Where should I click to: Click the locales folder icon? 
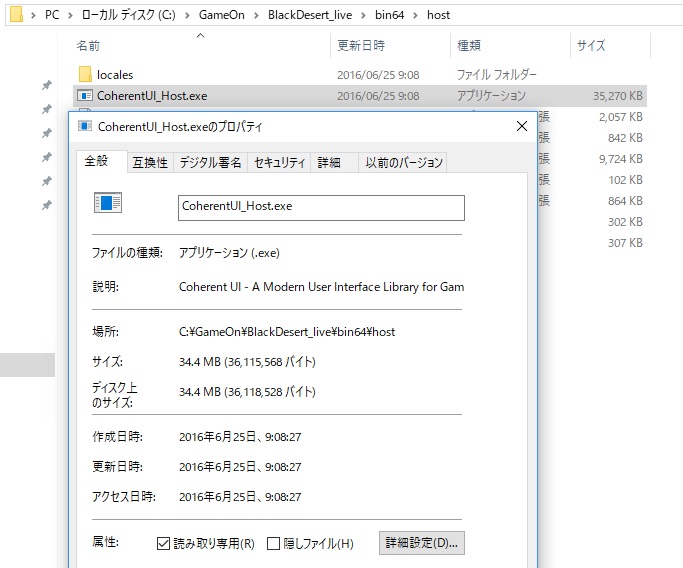[x=85, y=74]
